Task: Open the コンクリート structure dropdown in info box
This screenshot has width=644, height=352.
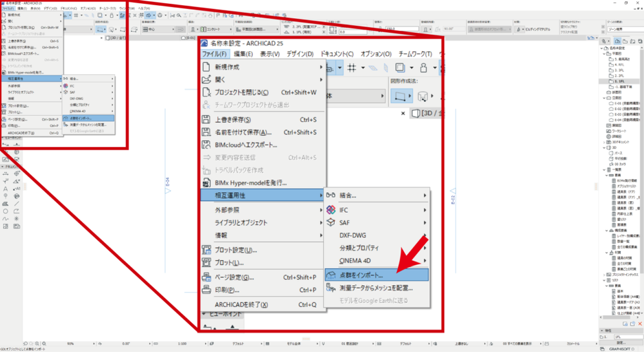Action: [x=216, y=30]
